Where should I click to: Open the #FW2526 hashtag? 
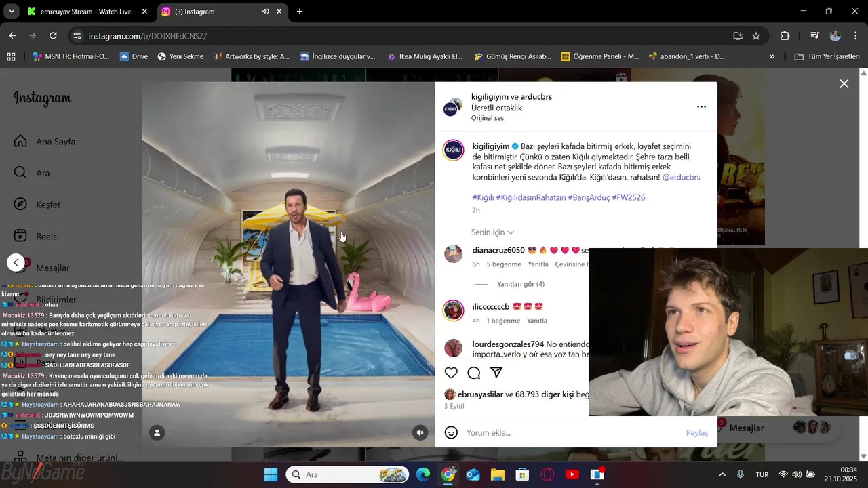pos(629,197)
